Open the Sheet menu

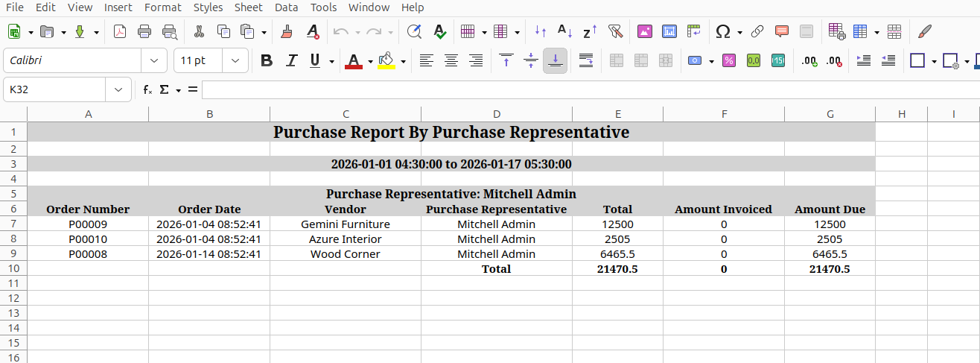click(x=248, y=7)
